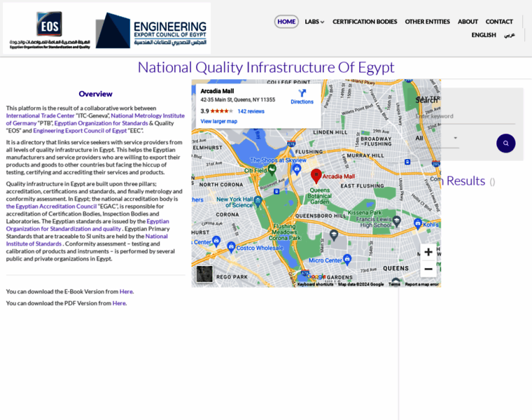Open the All category dropdown
The width and height of the screenshot is (532, 420).
(x=437, y=139)
